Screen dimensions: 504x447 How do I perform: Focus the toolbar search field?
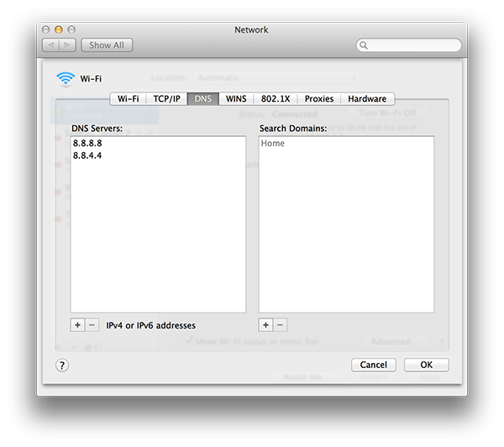coord(409,45)
